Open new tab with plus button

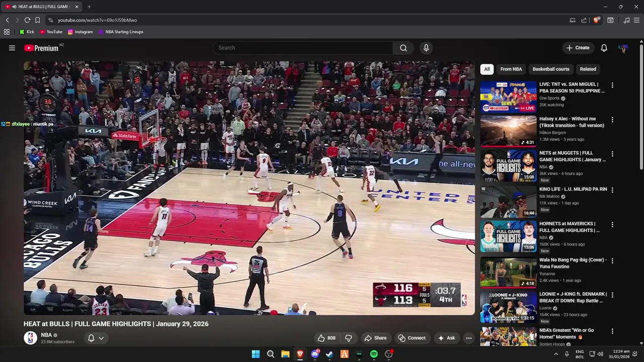(89, 7)
